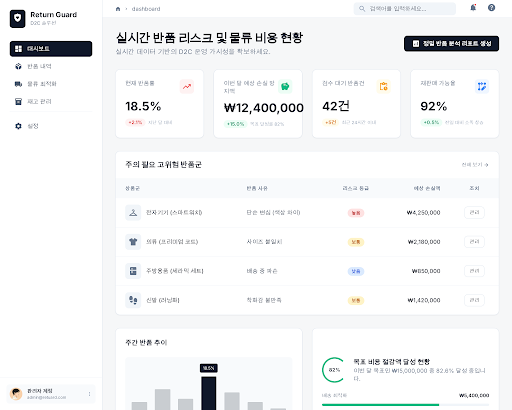
Task: Click the Return Guard shield logo
Action: click(x=18, y=19)
